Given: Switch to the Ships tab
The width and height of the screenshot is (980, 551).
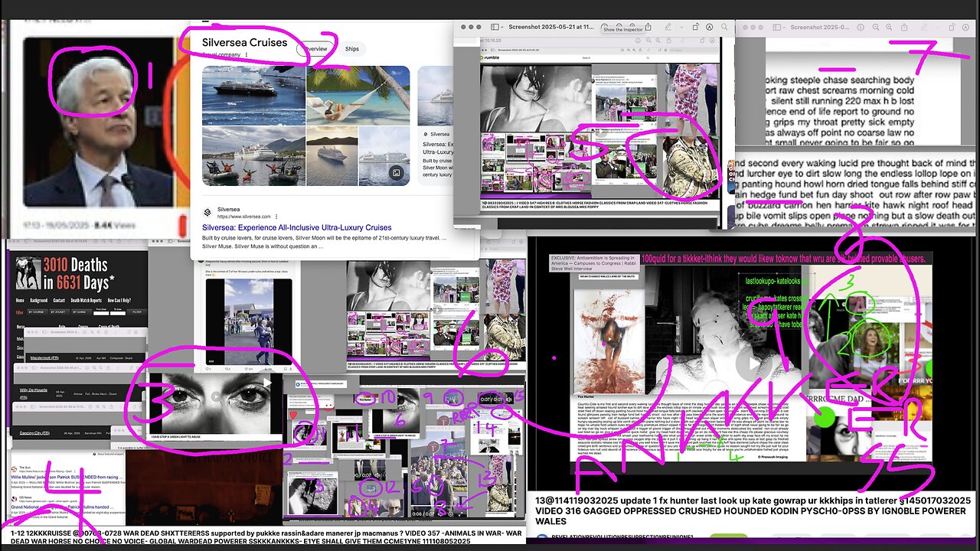Looking at the screenshot, I should click(x=352, y=48).
